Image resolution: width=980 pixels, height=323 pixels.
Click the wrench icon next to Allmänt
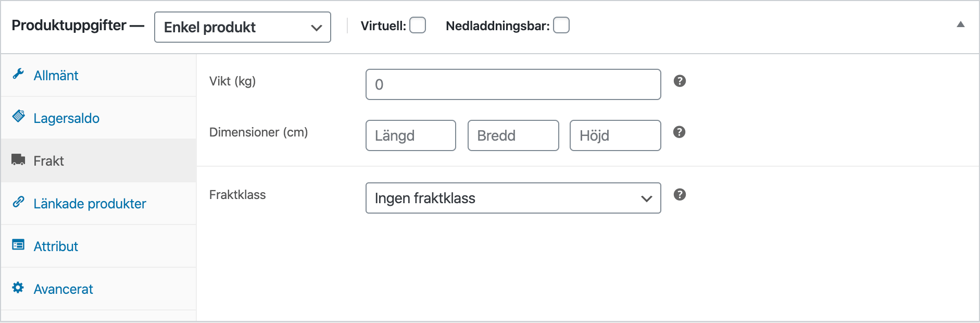point(18,74)
